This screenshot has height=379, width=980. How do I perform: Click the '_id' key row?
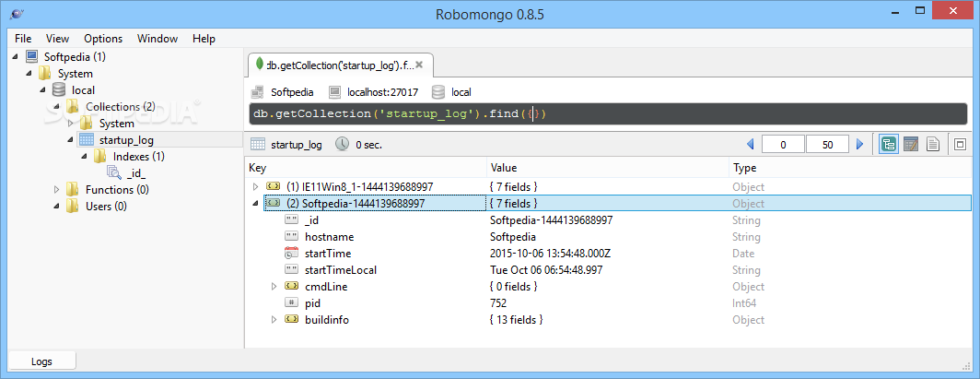[314, 220]
